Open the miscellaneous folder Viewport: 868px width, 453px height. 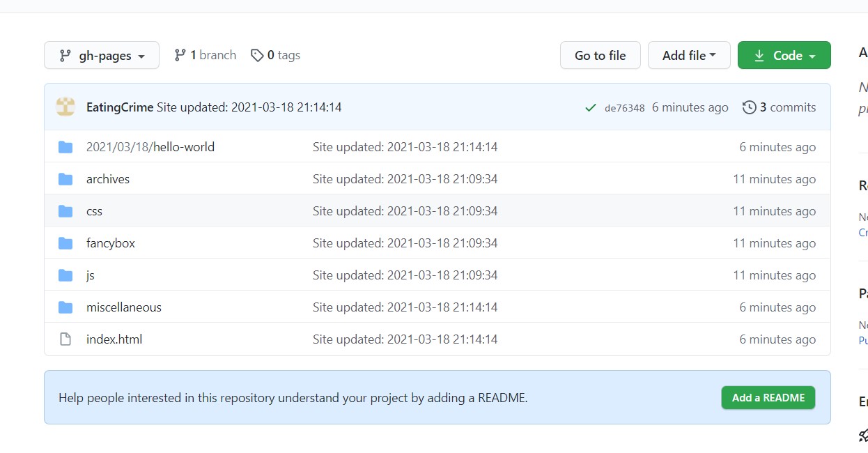pyautogui.click(x=123, y=307)
